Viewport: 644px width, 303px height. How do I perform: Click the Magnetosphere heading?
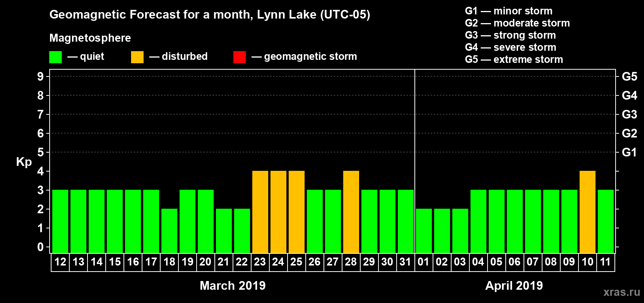pos(90,38)
